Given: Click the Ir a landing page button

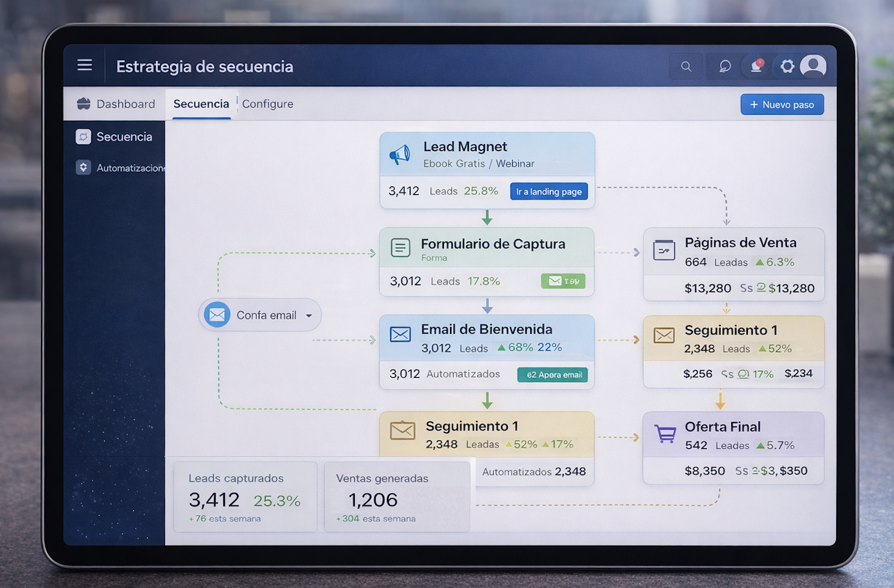Looking at the screenshot, I should click(549, 191).
